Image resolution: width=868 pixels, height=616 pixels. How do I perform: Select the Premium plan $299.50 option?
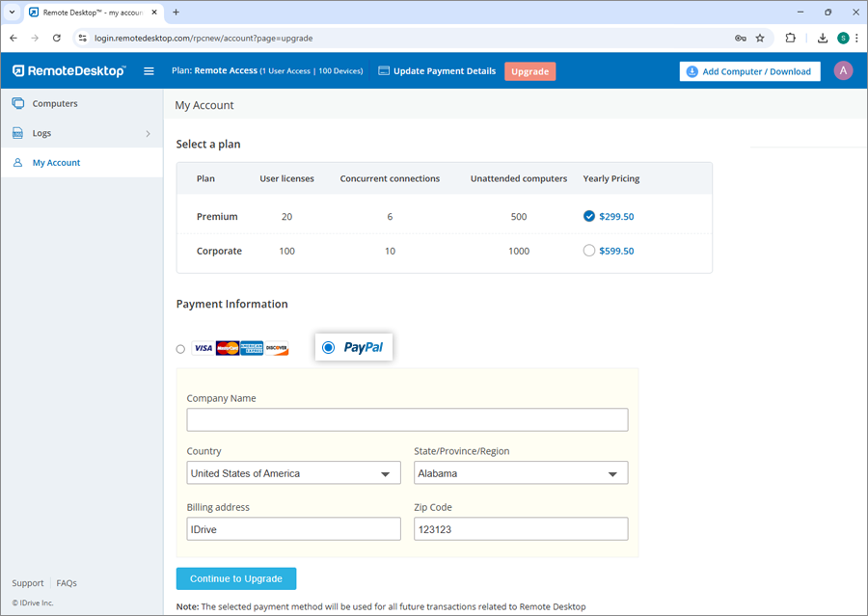point(589,217)
